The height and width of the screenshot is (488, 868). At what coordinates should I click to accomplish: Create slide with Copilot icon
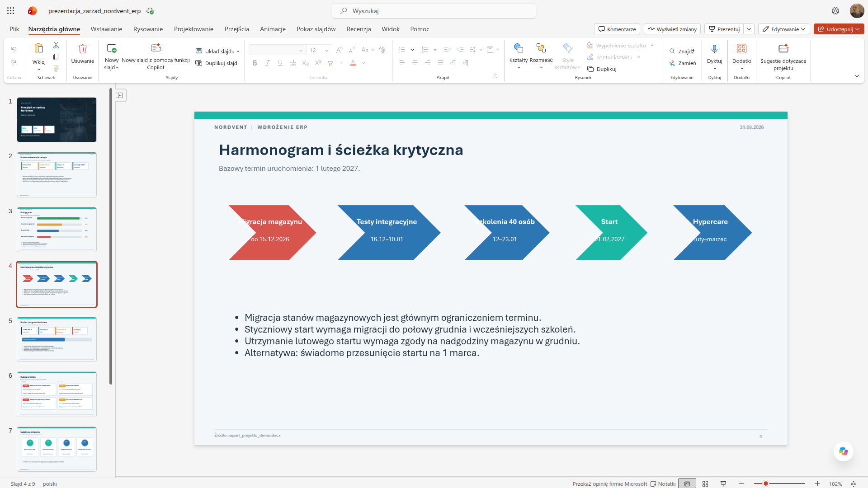(156, 48)
